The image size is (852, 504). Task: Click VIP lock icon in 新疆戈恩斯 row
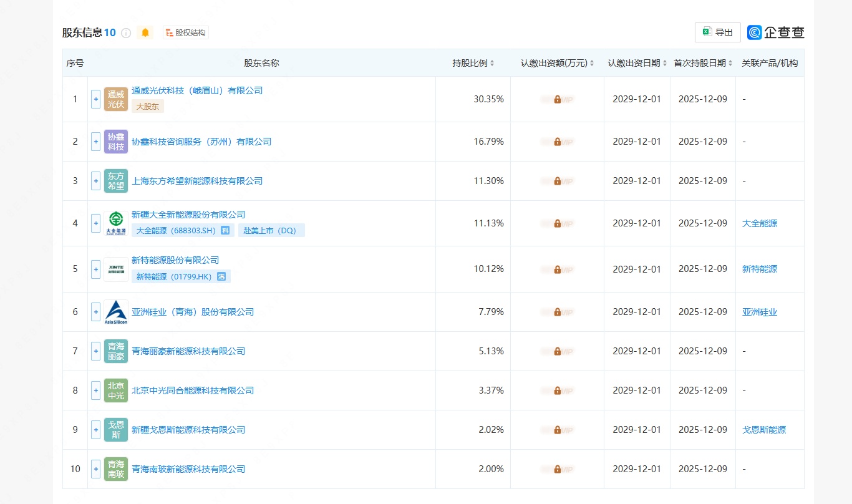[557, 430]
